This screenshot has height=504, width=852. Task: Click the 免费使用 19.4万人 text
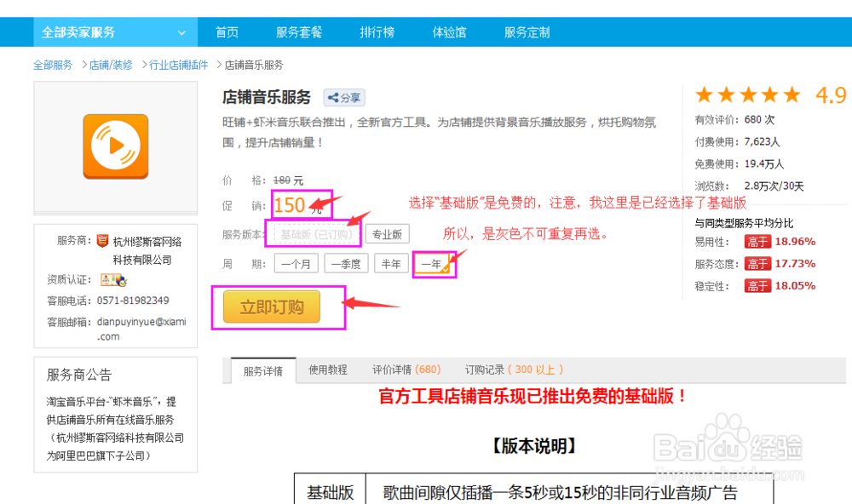739,164
